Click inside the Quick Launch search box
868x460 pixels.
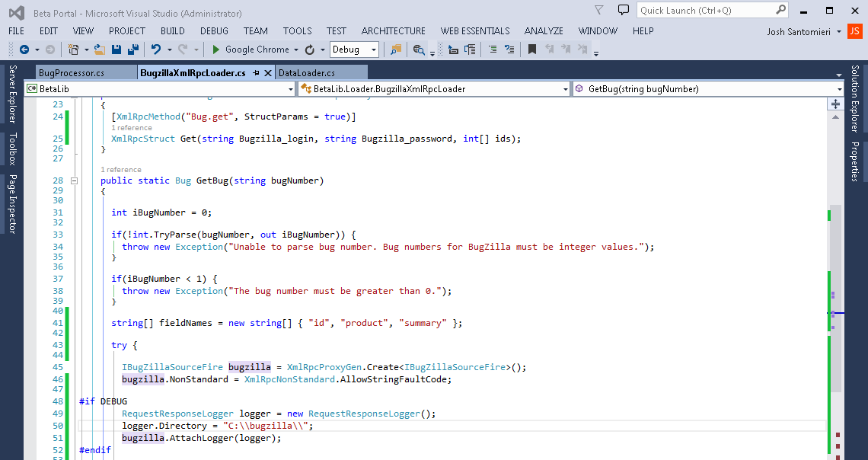click(x=708, y=10)
